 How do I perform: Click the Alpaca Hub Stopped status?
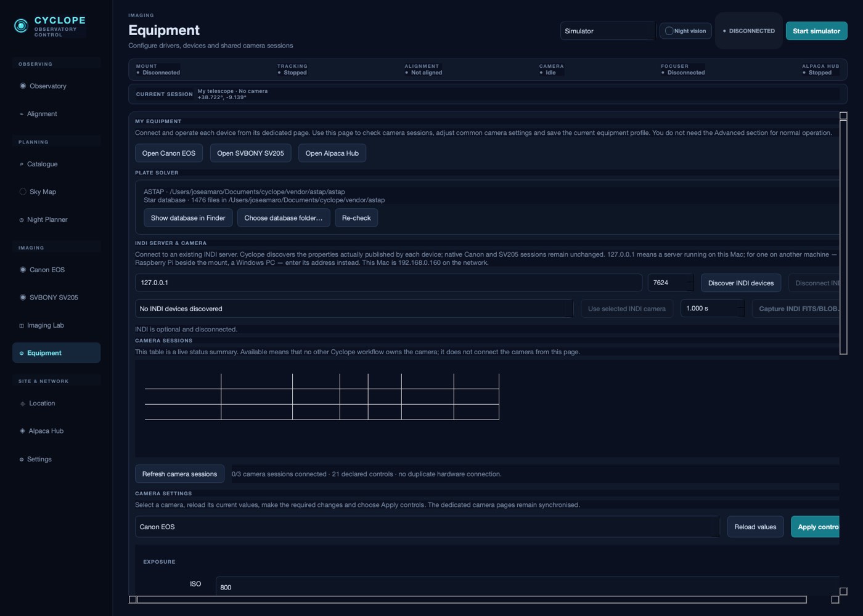(820, 70)
